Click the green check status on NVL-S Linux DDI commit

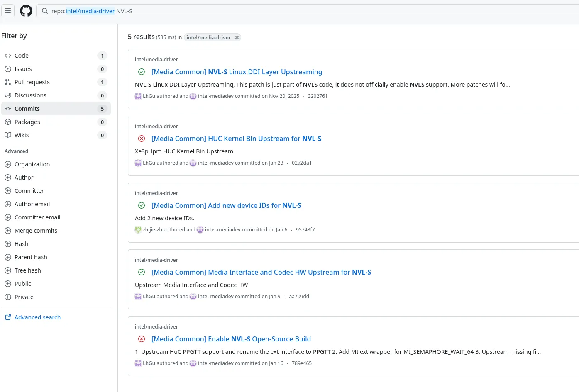tap(142, 72)
